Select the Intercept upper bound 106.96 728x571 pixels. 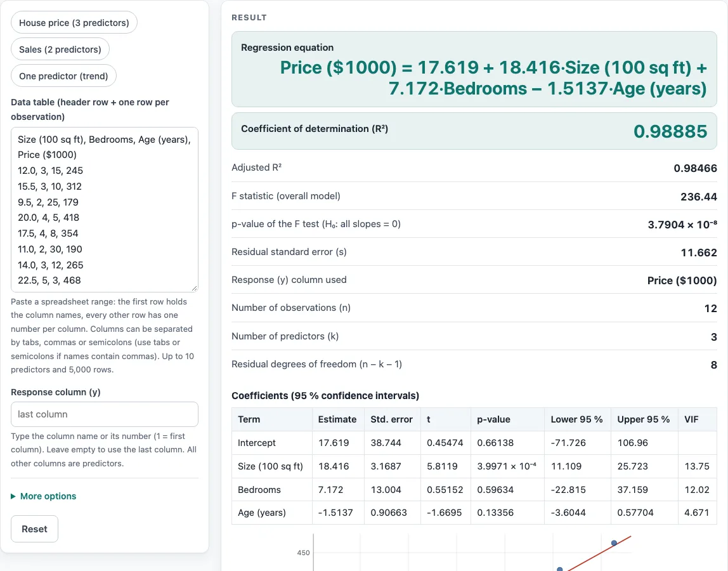[632, 443]
